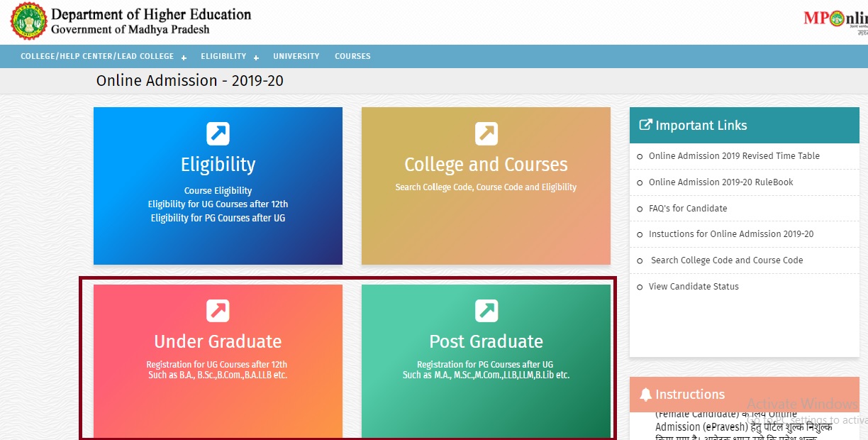Screen dimensions: 868x440
Task: Expand the Eligibility menu plus sign
Action: [x=256, y=57]
